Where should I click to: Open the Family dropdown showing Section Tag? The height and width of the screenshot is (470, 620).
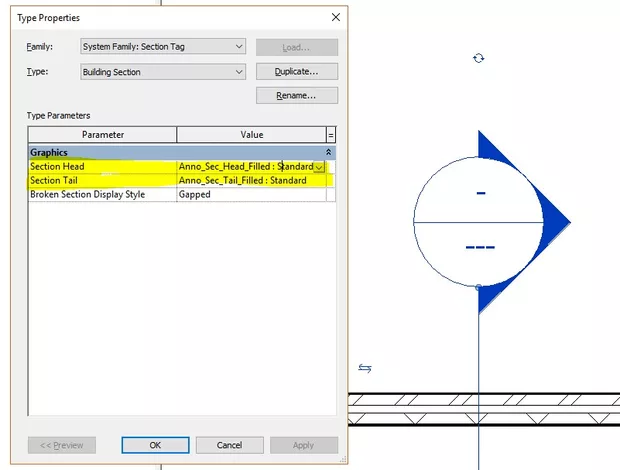pos(163,47)
